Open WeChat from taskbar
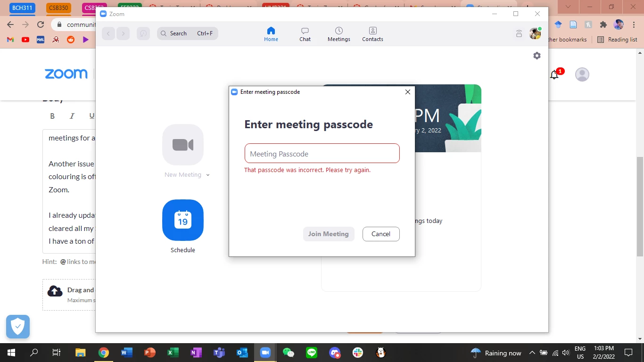Image resolution: width=644 pixels, height=362 pixels. (289, 353)
